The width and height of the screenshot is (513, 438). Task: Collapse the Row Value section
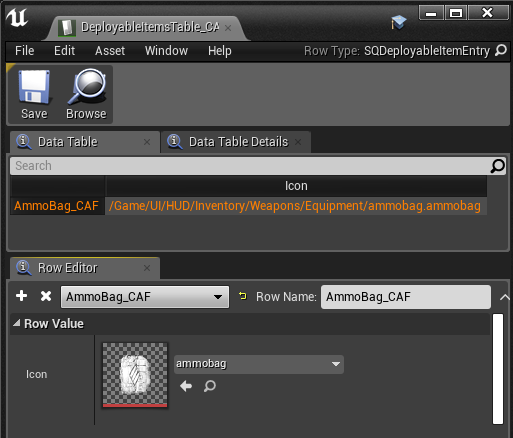click(16, 323)
